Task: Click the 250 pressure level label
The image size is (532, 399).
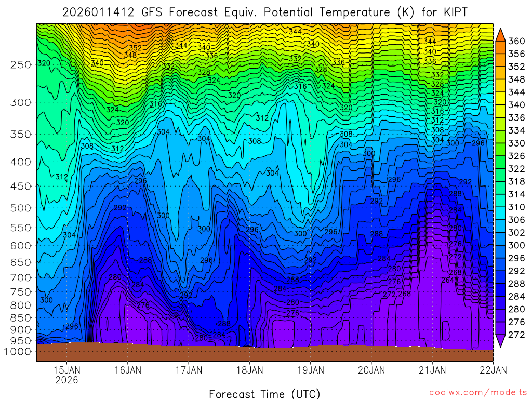Action: tap(20, 64)
